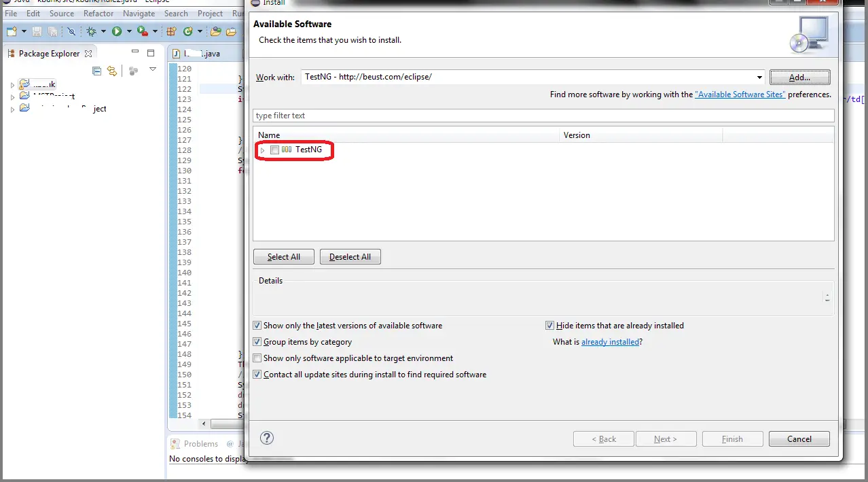Screen dimensions: 868x482
Task: Expand the second project in Package Explorer
Action: pyautogui.click(x=12, y=97)
